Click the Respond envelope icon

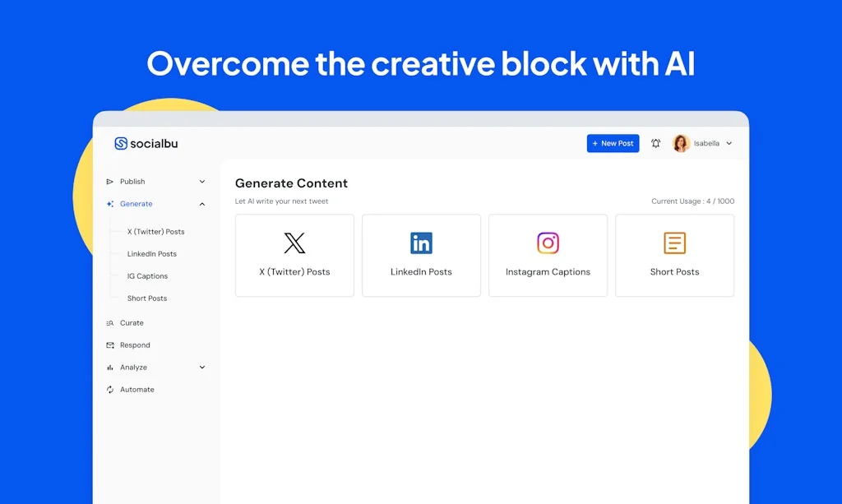(x=110, y=345)
